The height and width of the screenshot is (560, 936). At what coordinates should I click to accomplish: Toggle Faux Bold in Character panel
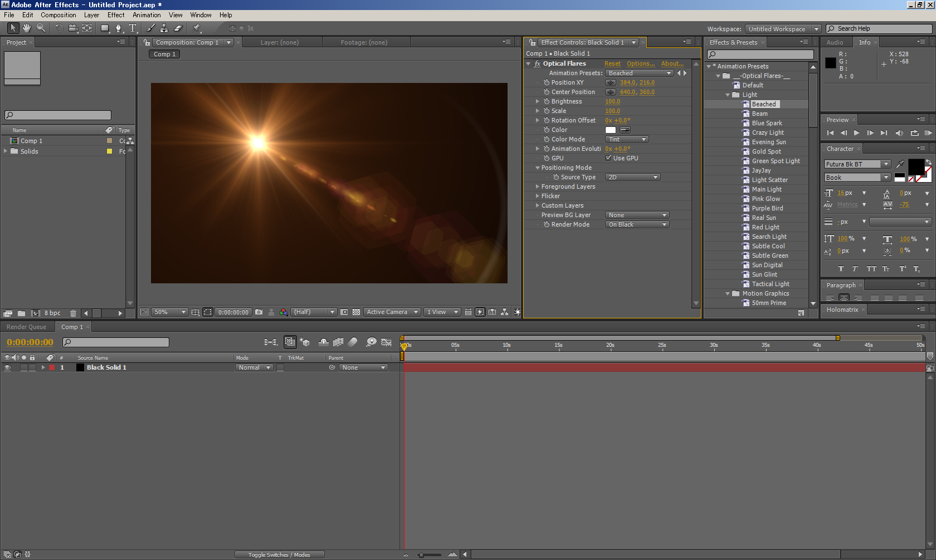[x=841, y=269]
